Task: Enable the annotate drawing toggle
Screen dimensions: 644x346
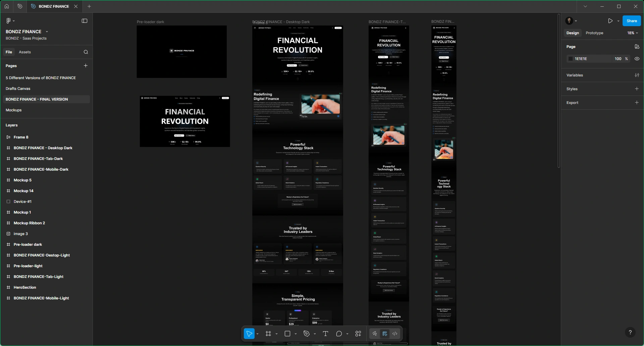Action: (x=374, y=334)
